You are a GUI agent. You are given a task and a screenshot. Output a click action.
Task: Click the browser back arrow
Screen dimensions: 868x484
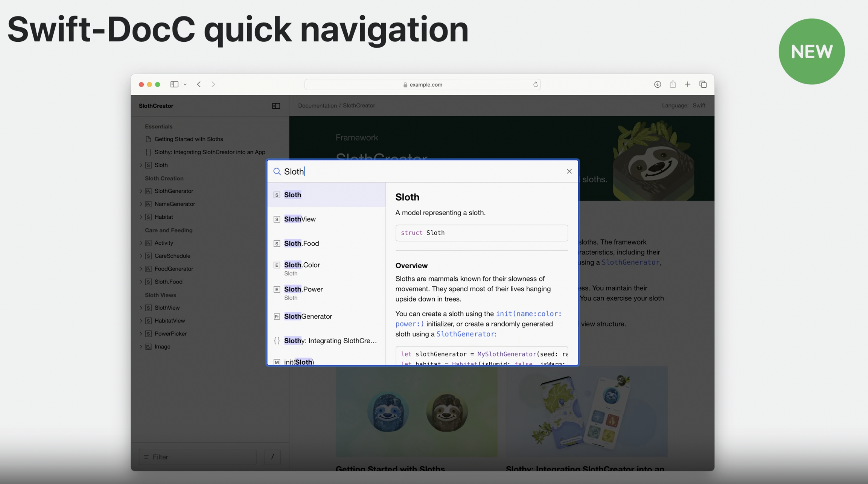[x=199, y=84]
